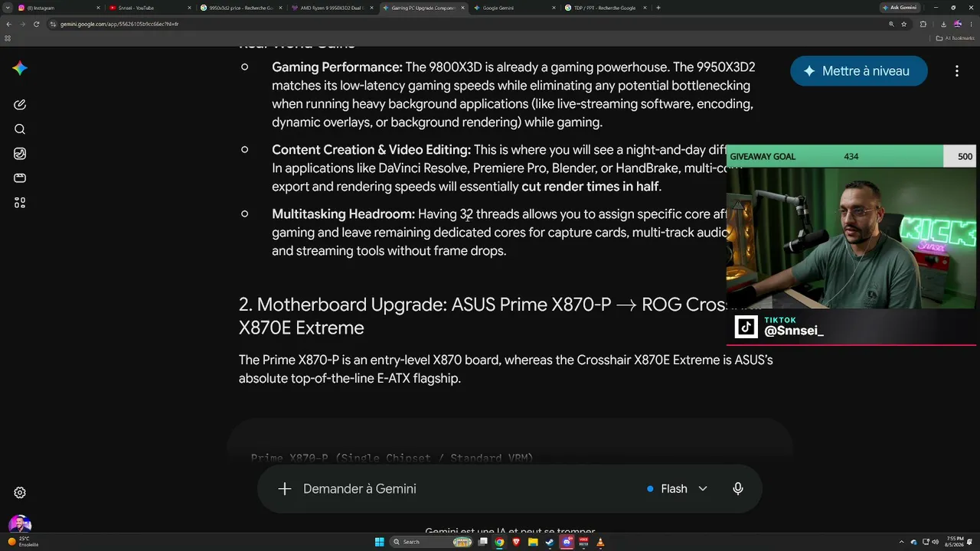Start a new chat with the pencil icon
The width and height of the screenshot is (980, 551).
[20, 105]
